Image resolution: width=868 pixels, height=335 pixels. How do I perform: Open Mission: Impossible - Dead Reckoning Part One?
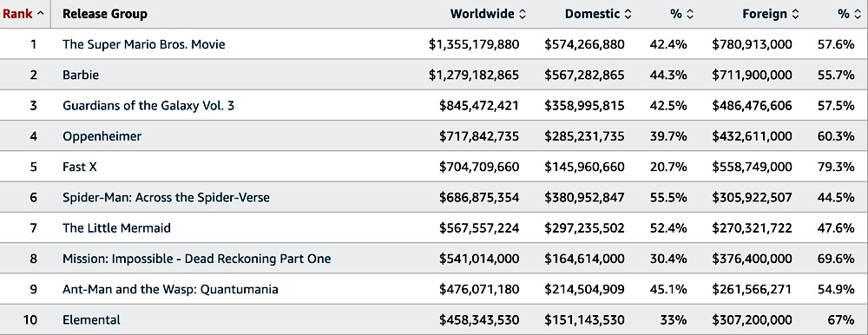pos(196,259)
